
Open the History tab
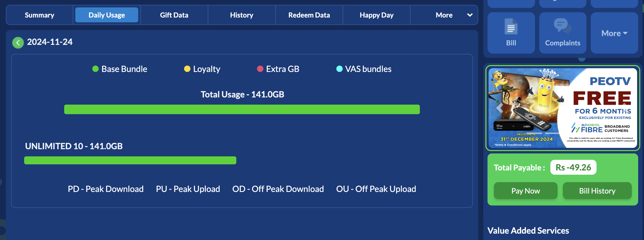pos(242,15)
